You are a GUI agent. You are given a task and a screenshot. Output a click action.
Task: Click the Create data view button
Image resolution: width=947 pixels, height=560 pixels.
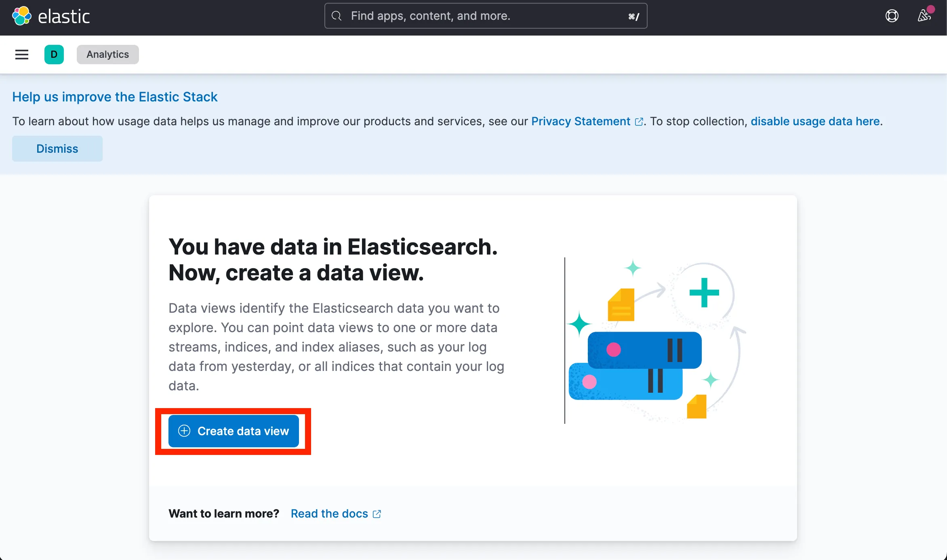(234, 431)
